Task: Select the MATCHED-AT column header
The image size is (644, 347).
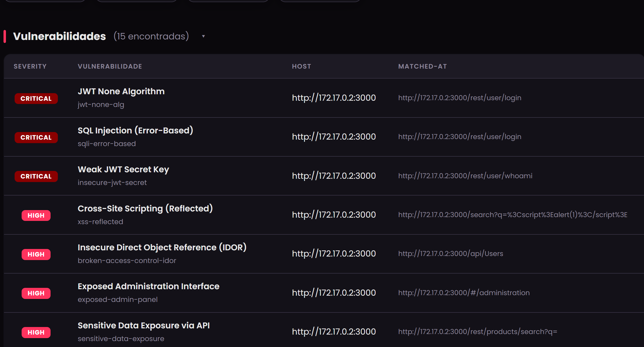Action: [422, 66]
